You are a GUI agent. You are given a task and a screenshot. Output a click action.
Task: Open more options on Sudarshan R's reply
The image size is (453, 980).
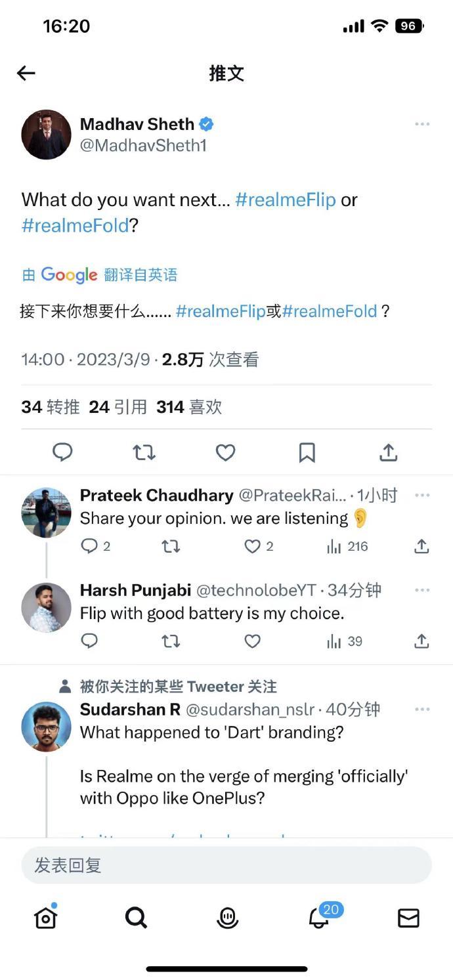[x=421, y=709]
